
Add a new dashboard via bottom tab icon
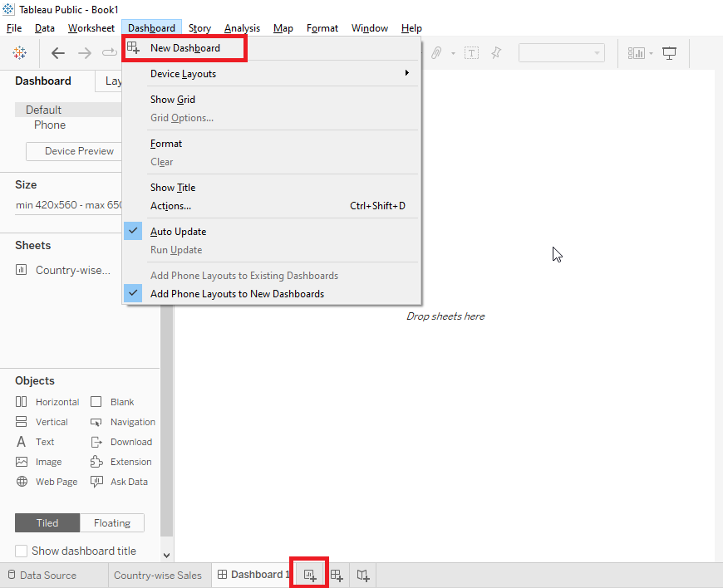(337, 575)
